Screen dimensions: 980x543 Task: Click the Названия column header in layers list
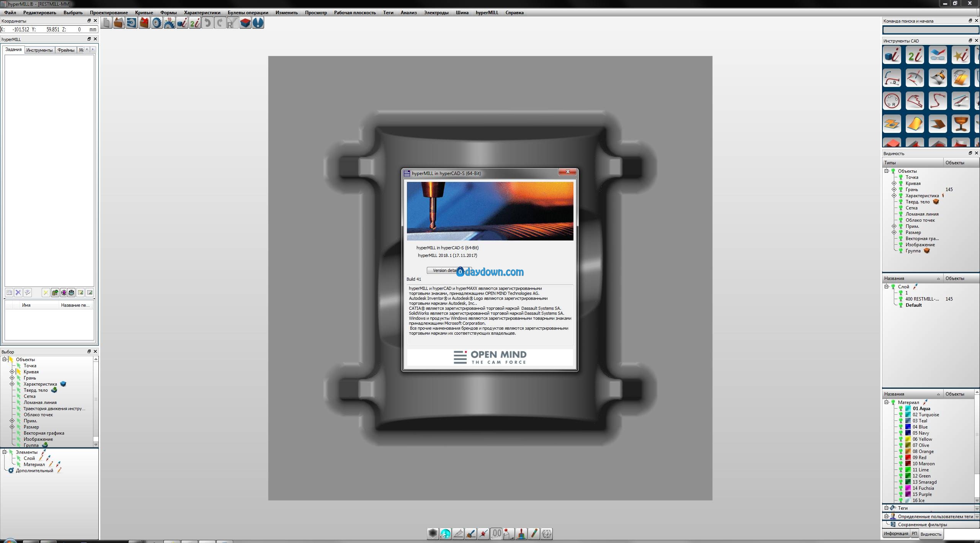[913, 278]
